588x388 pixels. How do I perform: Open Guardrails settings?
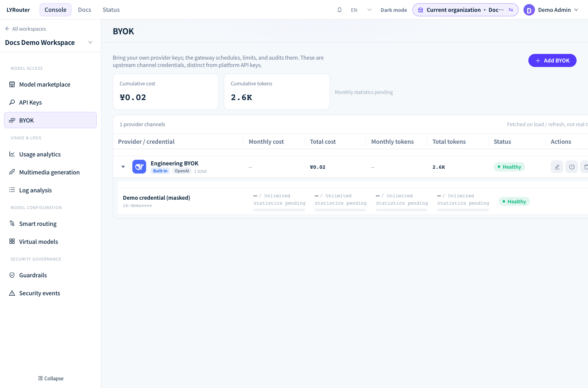[51, 275]
